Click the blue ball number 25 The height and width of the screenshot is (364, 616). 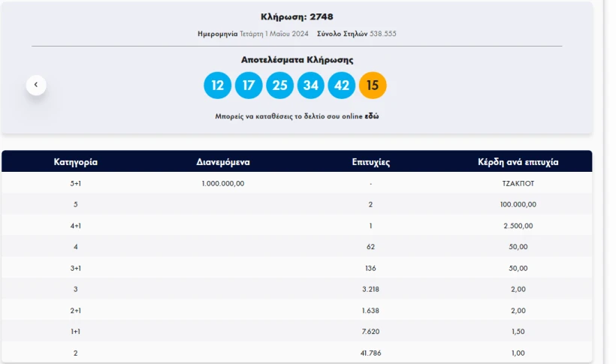(x=279, y=85)
